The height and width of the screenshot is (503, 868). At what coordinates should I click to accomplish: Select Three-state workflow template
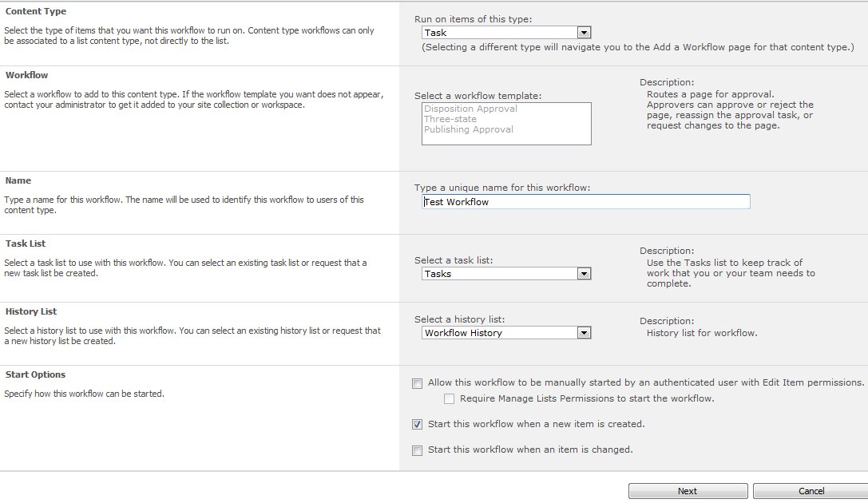[450, 119]
